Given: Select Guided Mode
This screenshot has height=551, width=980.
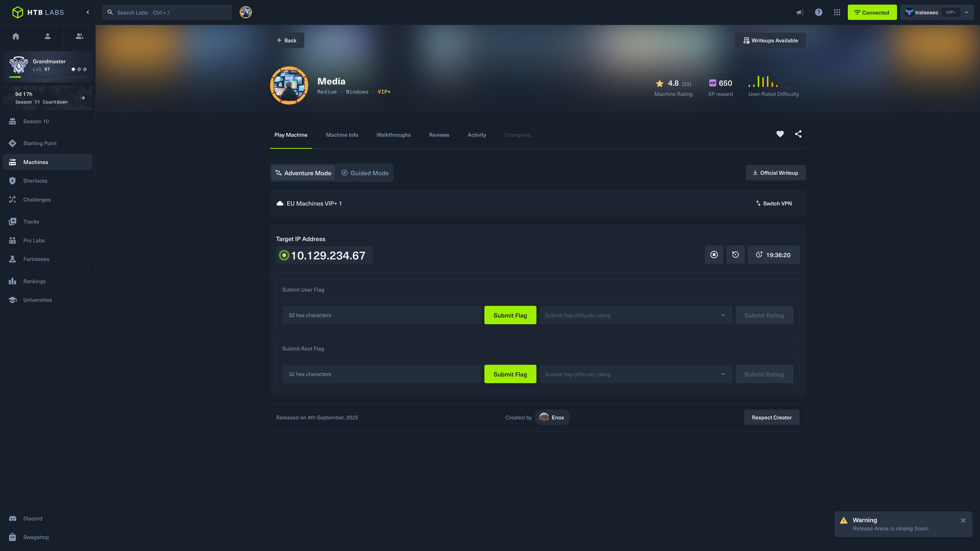Looking at the screenshot, I should click(x=365, y=173).
